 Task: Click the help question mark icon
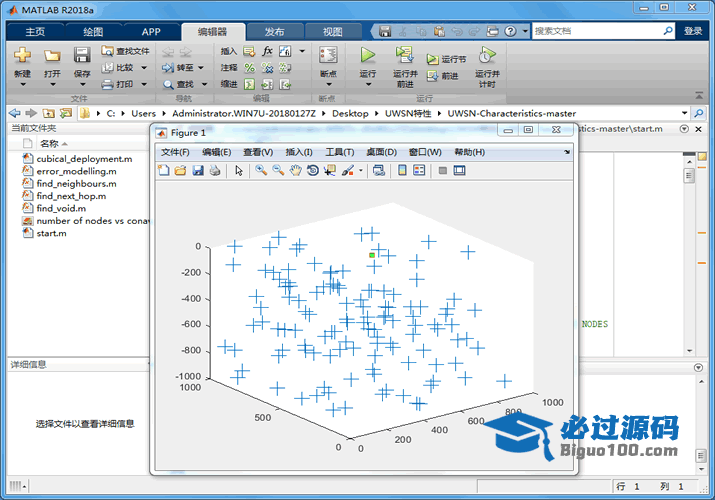[x=510, y=31]
